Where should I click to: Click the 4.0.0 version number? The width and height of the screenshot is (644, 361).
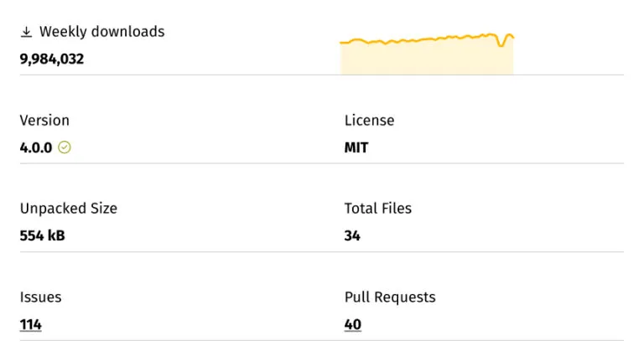36,147
